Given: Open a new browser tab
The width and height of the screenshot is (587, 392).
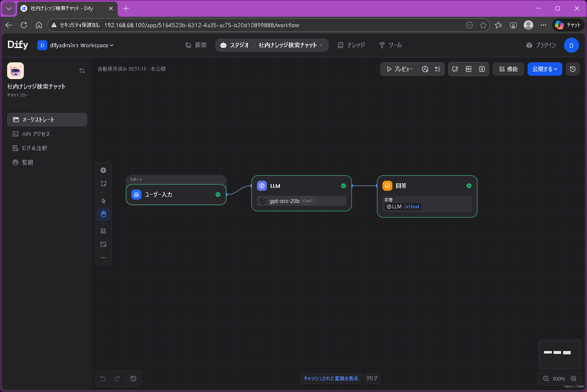Looking at the screenshot, I should 126,8.
